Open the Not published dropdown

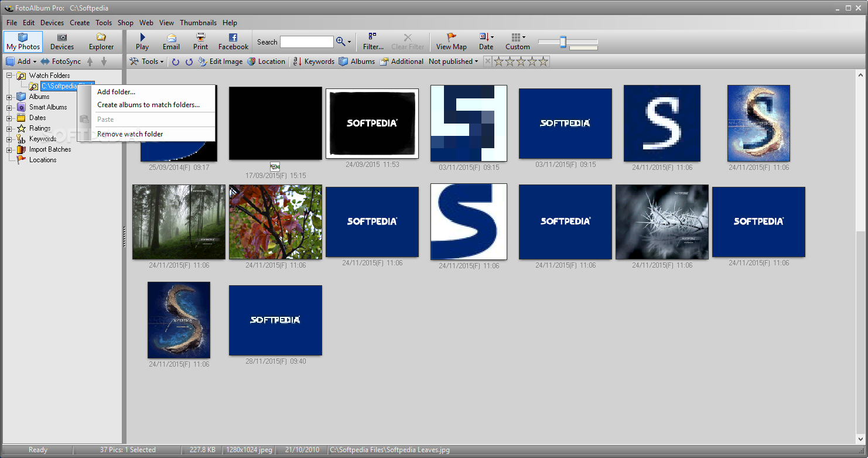453,61
